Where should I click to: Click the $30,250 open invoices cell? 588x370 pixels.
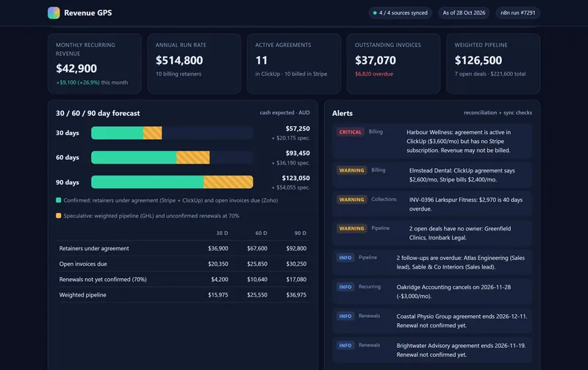coord(296,264)
